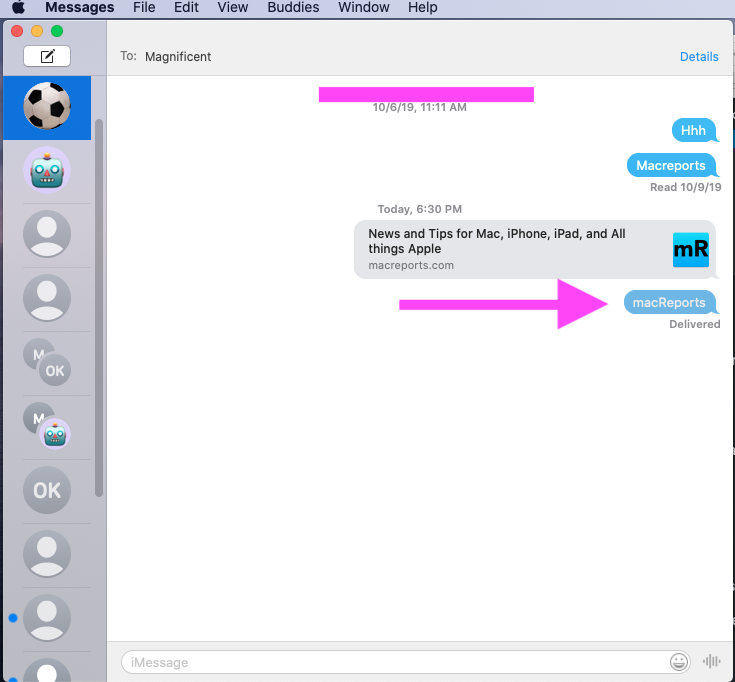
Task: Open the Buddies menu
Action: (293, 8)
